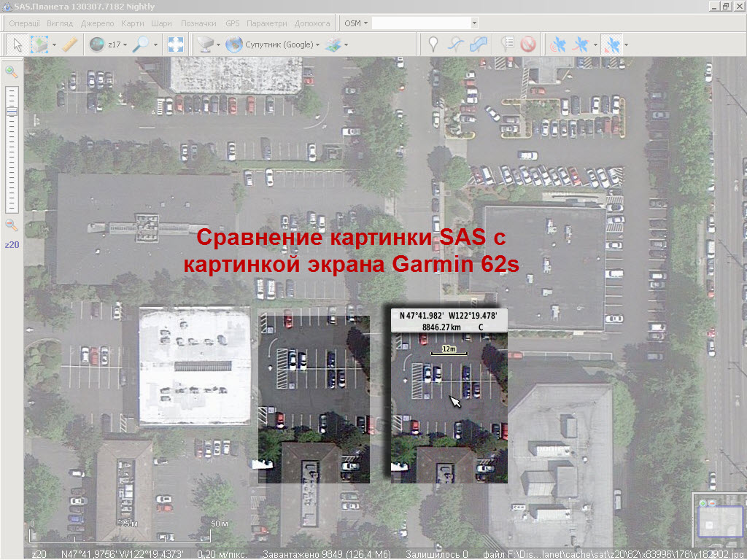Open the Параметри menu
The image size is (747, 560).
266,23
